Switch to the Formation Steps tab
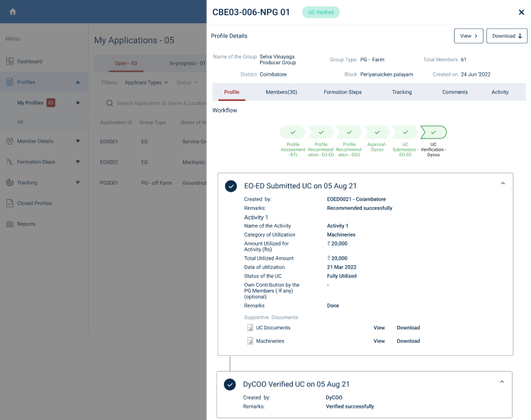Viewport: 531px width, 420px height. coord(343,92)
